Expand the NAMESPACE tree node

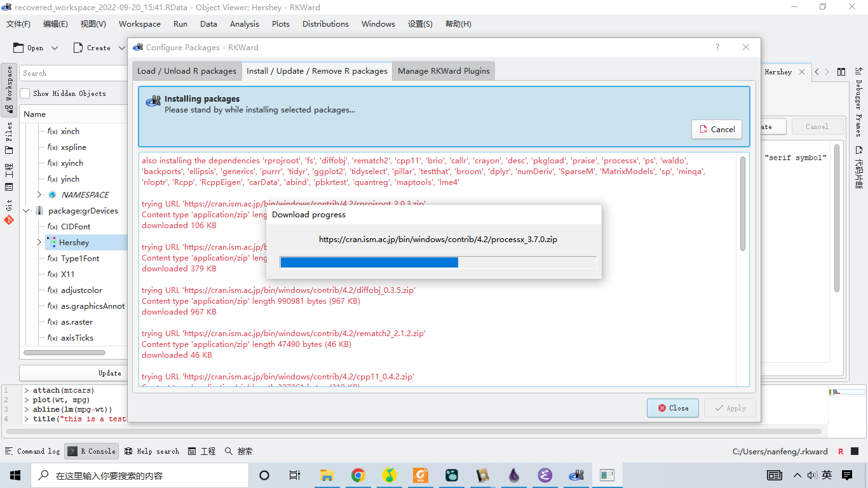(x=39, y=195)
